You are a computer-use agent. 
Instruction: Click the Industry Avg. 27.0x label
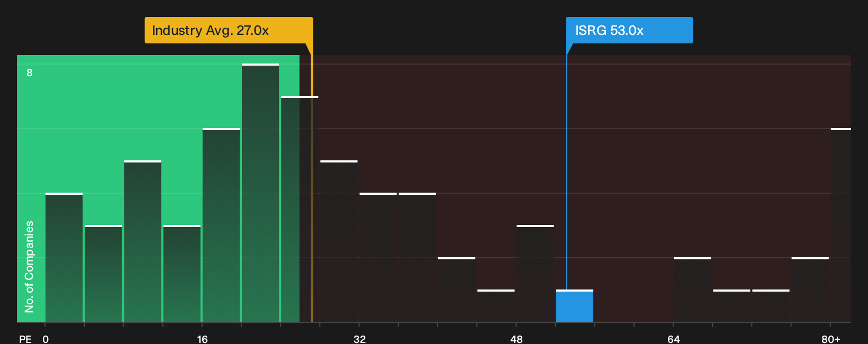point(229,30)
